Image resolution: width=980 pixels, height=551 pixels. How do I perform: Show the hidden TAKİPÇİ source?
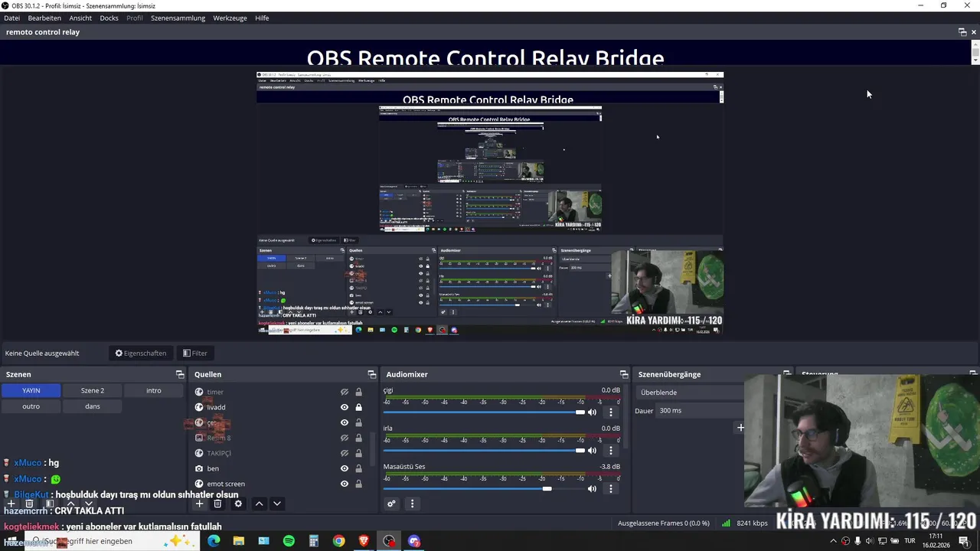pos(345,453)
